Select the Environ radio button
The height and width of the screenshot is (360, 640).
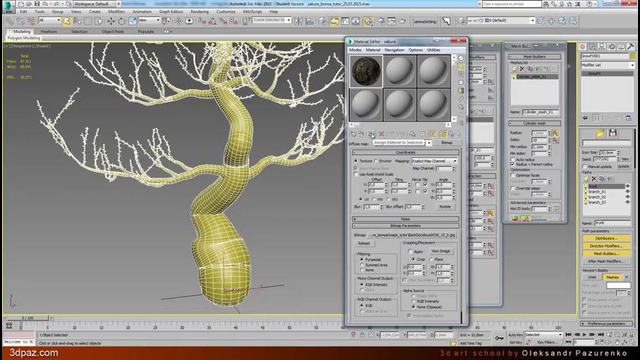tap(376, 161)
